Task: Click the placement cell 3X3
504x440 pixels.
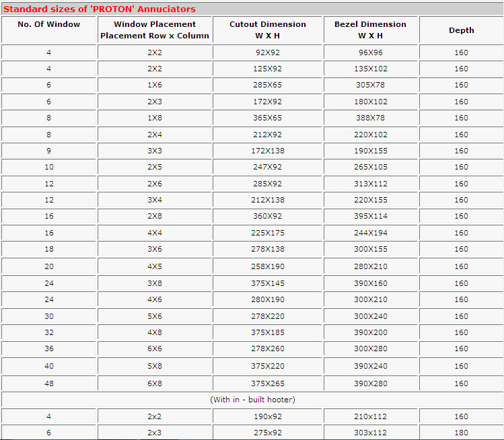Action: 155,151
